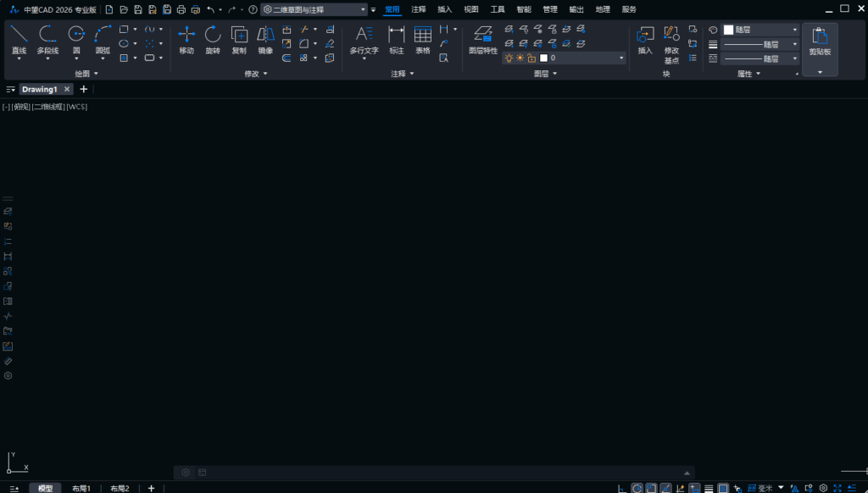Expand the 绘图 panel arrow

coord(96,74)
